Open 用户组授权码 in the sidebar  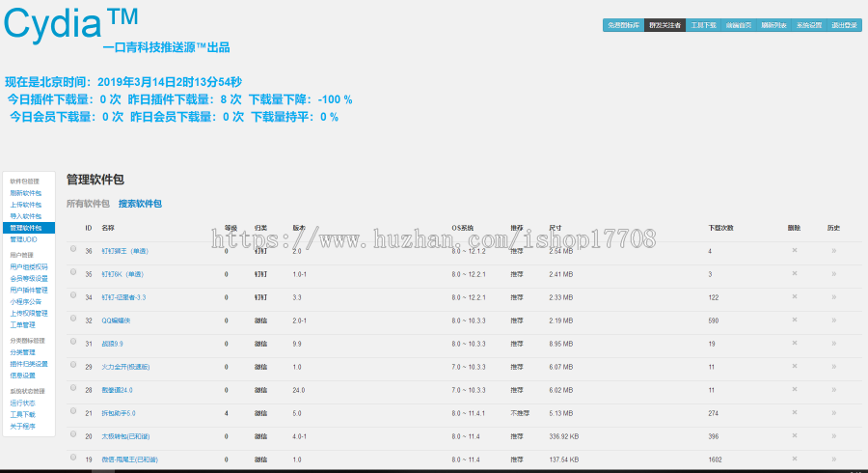29,267
